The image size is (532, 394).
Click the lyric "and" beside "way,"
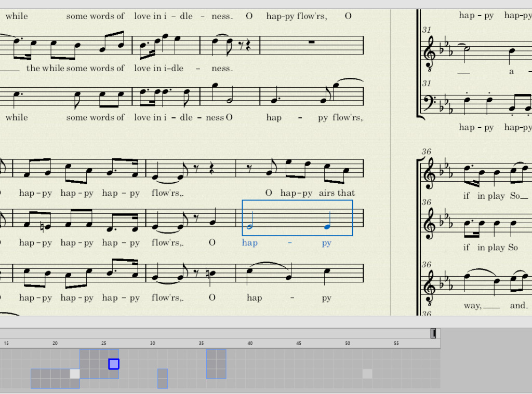tap(519, 306)
